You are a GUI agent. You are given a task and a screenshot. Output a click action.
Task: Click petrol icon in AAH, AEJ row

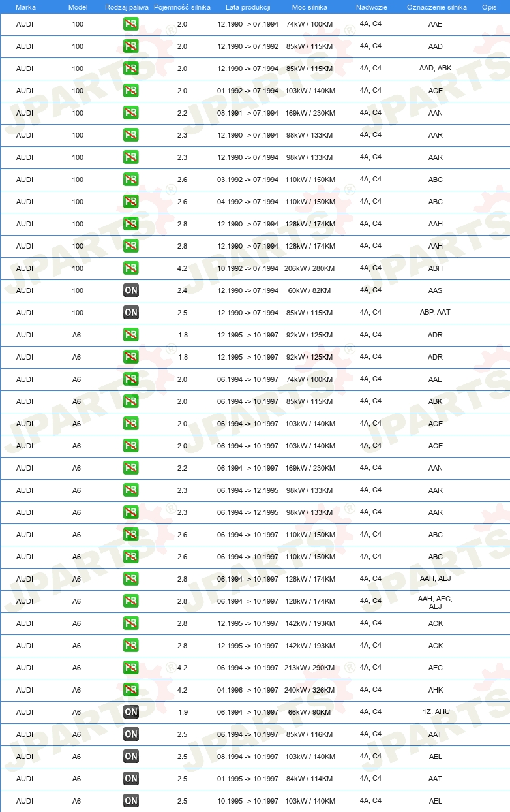click(x=131, y=579)
